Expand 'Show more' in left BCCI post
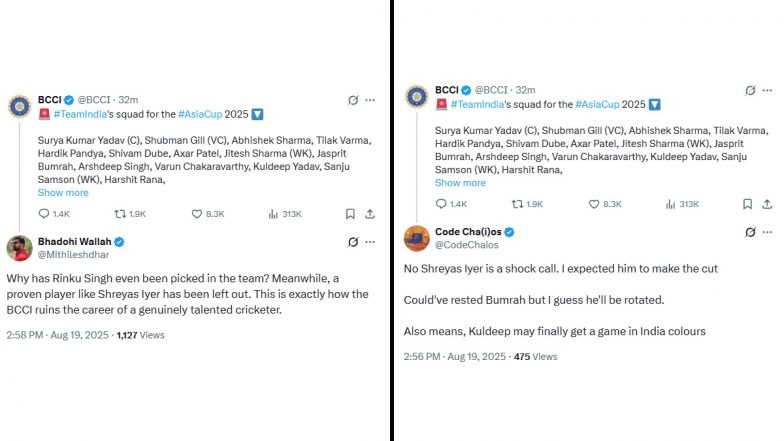The width and height of the screenshot is (784, 441). coord(63,192)
